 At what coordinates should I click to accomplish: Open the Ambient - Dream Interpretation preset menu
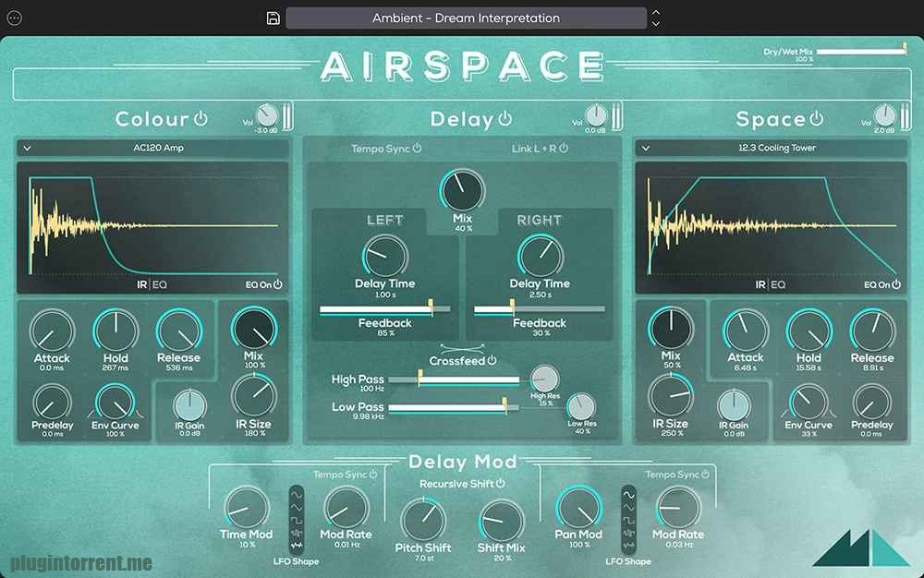click(x=466, y=18)
